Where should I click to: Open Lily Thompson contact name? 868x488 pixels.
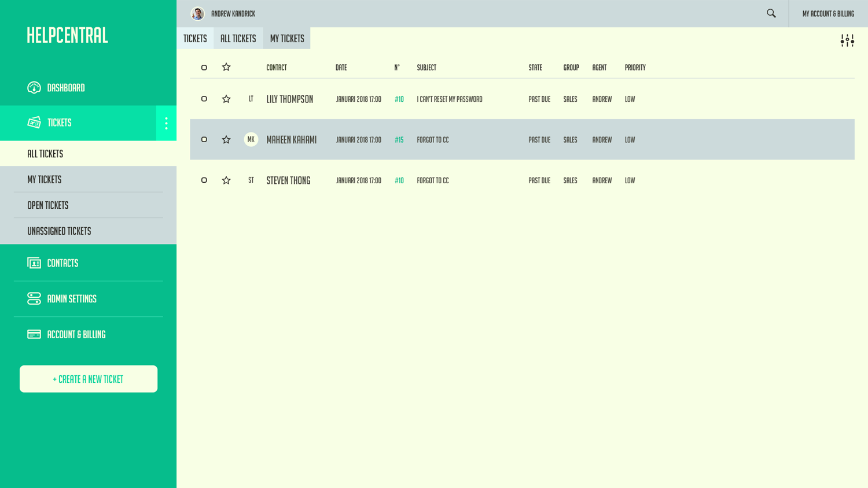tap(290, 99)
